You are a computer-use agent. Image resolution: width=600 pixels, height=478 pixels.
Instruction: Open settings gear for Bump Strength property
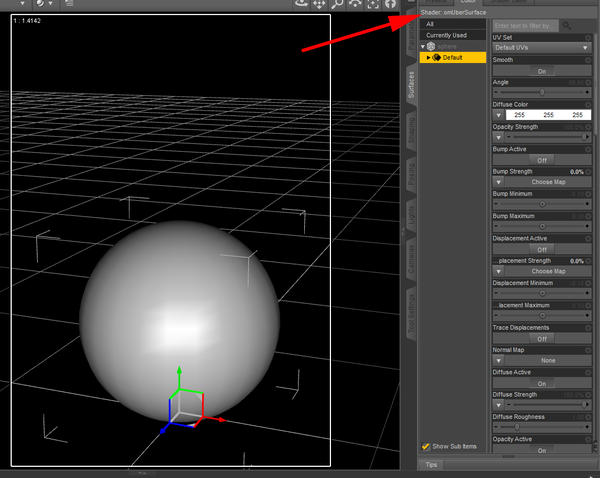(x=588, y=172)
